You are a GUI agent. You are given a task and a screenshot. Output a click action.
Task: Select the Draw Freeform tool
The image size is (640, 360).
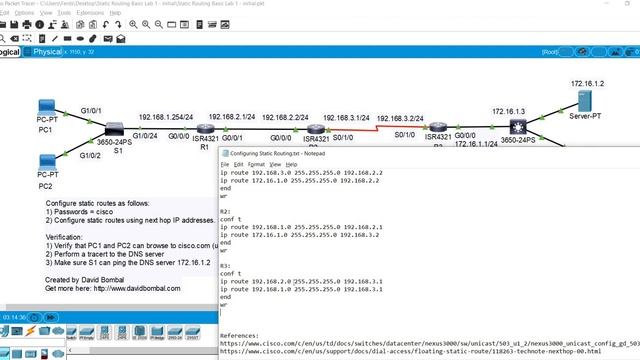(x=93, y=39)
